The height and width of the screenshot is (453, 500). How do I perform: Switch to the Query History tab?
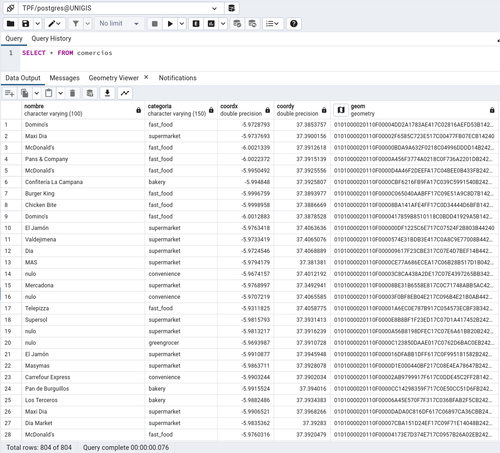coord(51,39)
